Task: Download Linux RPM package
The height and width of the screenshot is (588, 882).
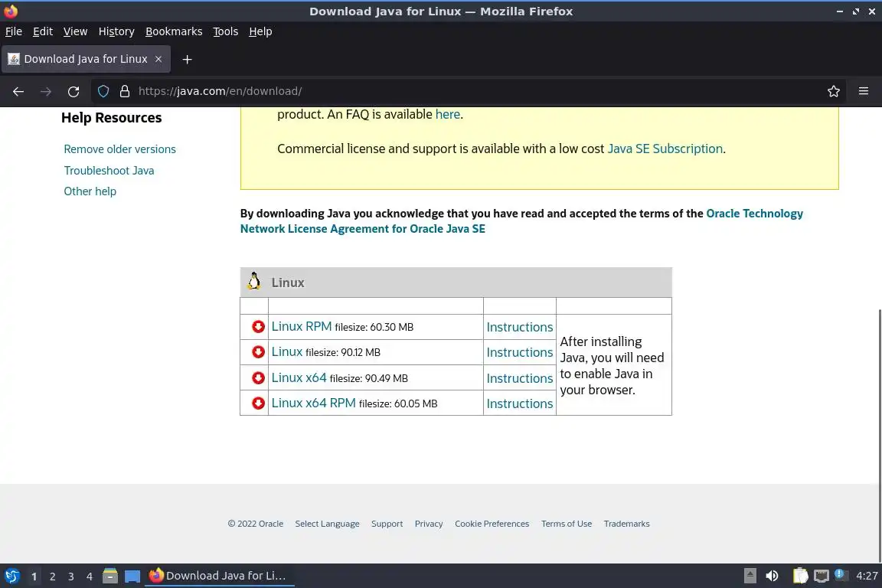Action: click(302, 326)
